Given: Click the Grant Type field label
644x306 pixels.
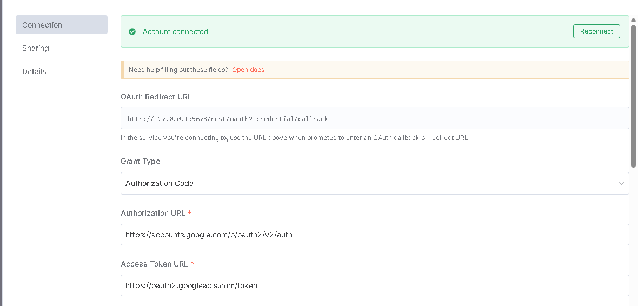Looking at the screenshot, I should point(140,162).
